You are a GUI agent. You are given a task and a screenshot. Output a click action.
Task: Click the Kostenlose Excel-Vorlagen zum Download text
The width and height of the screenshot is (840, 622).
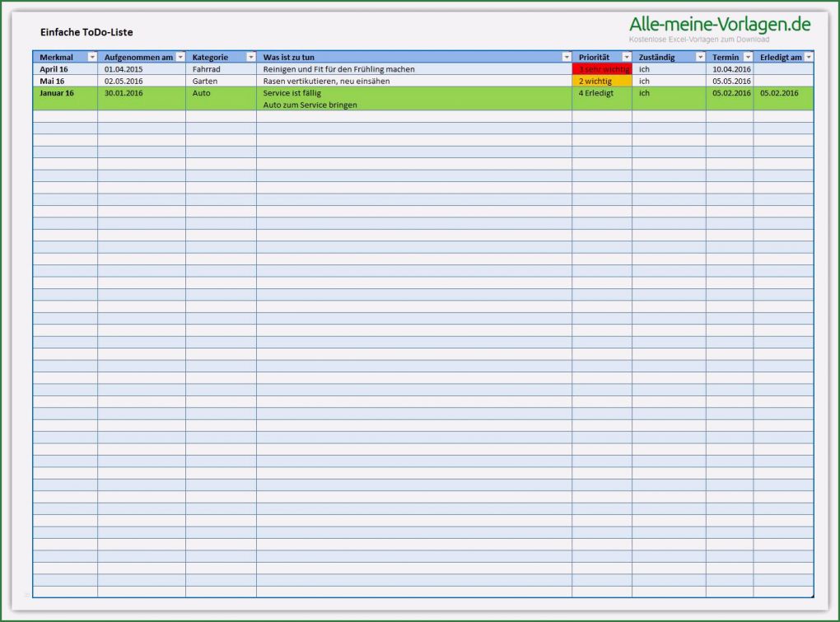coord(698,38)
